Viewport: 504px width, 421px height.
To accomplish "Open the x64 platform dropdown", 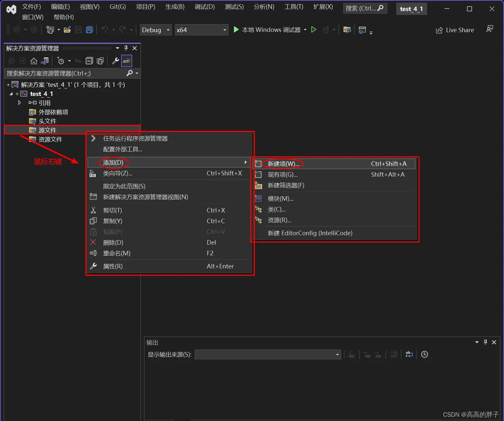I will 202,30.
